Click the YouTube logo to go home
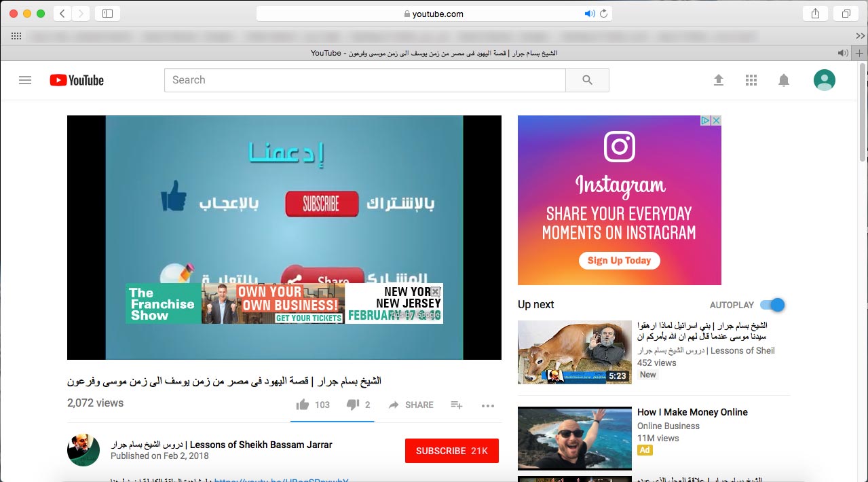The image size is (868, 482). [77, 80]
